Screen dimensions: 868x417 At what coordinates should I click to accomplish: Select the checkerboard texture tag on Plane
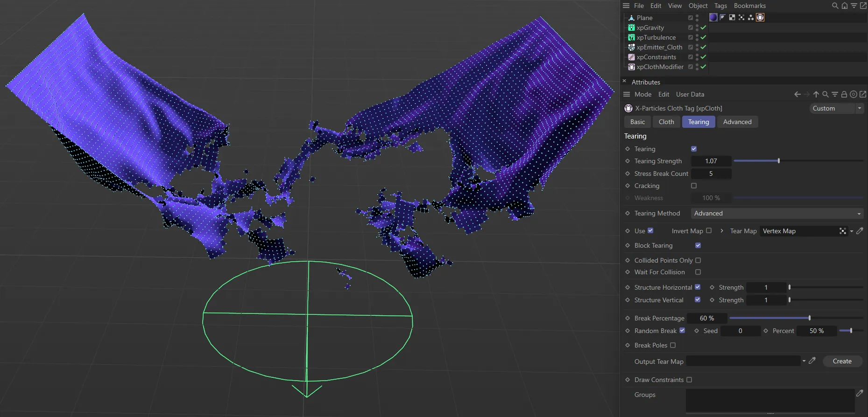(732, 17)
